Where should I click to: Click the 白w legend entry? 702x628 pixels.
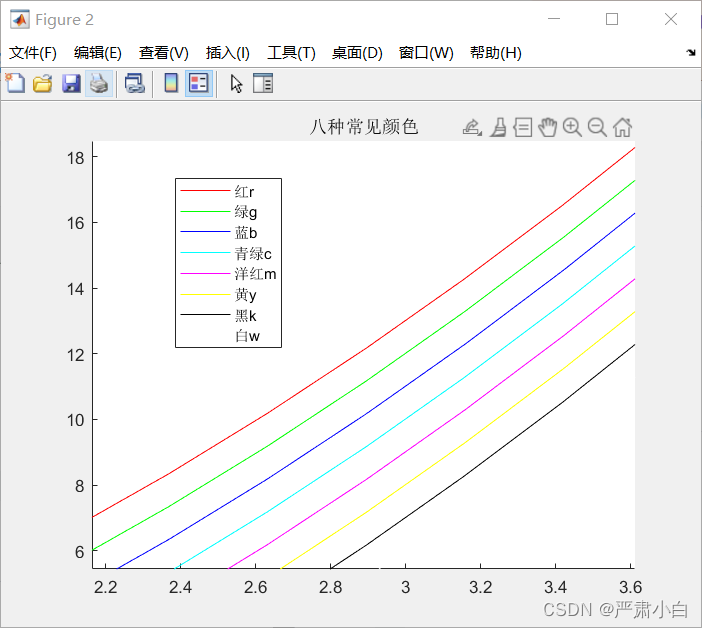(x=247, y=336)
